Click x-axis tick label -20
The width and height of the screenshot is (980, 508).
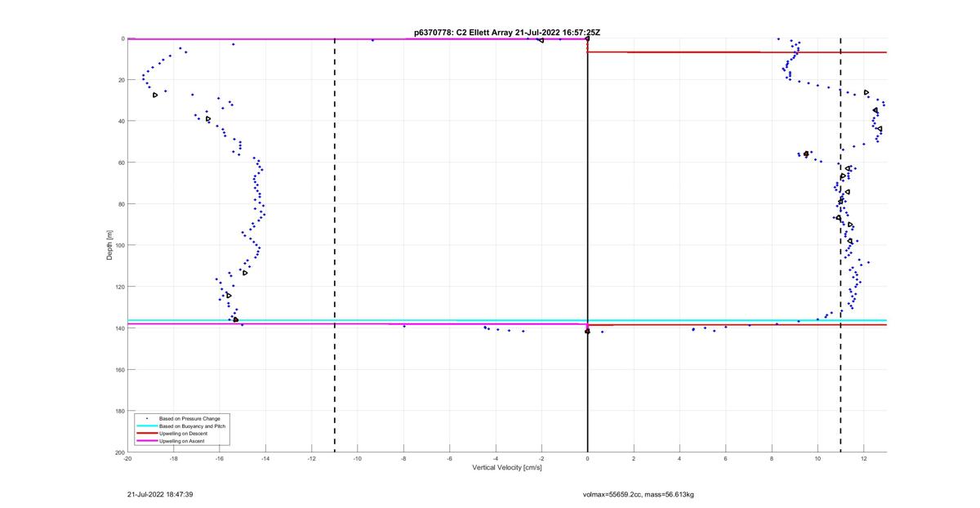coord(127,458)
